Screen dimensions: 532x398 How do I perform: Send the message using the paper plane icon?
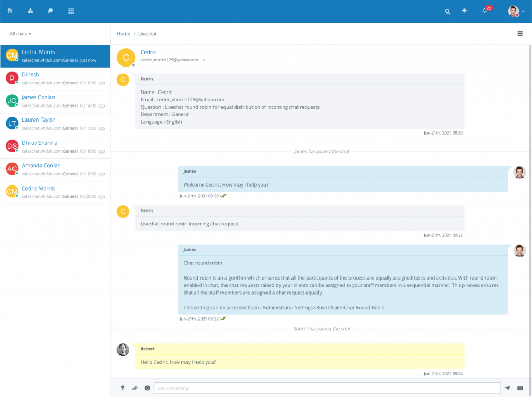pyautogui.click(x=507, y=388)
